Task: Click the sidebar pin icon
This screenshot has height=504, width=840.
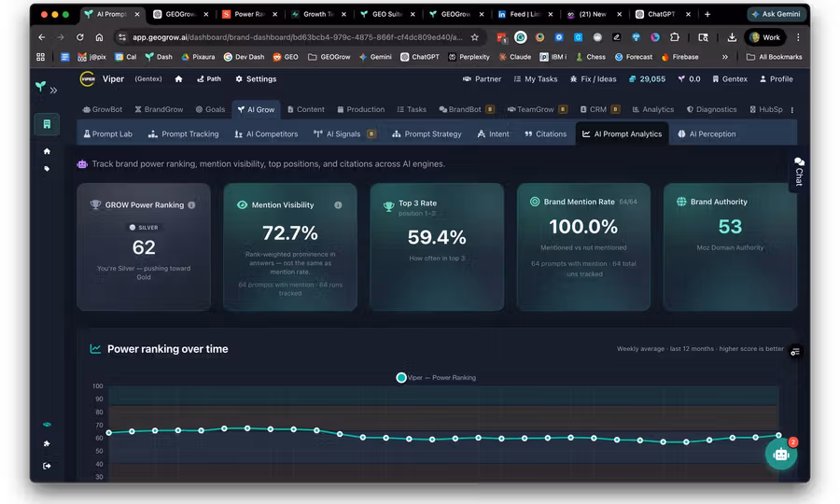Action: tap(47, 443)
